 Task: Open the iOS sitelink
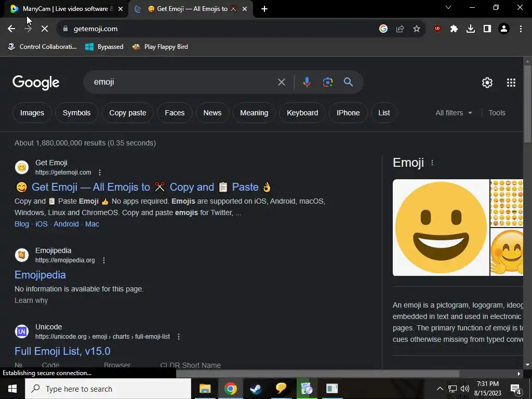click(x=42, y=224)
